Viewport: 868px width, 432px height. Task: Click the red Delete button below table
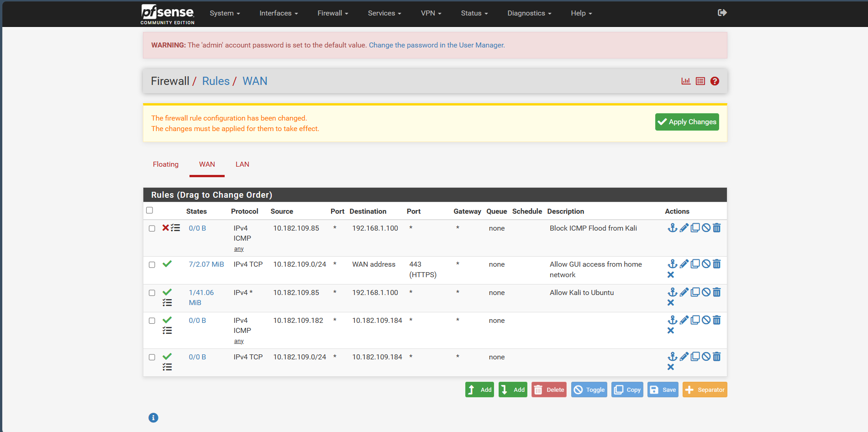tap(549, 390)
